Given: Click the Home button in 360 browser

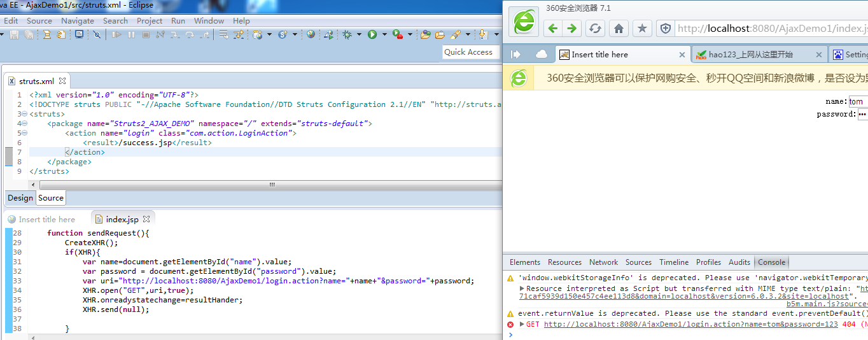Looking at the screenshot, I should click(x=619, y=28).
